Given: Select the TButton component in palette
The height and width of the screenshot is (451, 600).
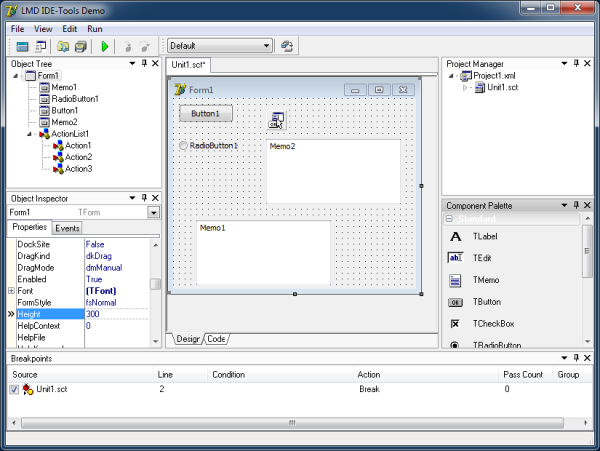Looking at the screenshot, I should pos(455,302).
